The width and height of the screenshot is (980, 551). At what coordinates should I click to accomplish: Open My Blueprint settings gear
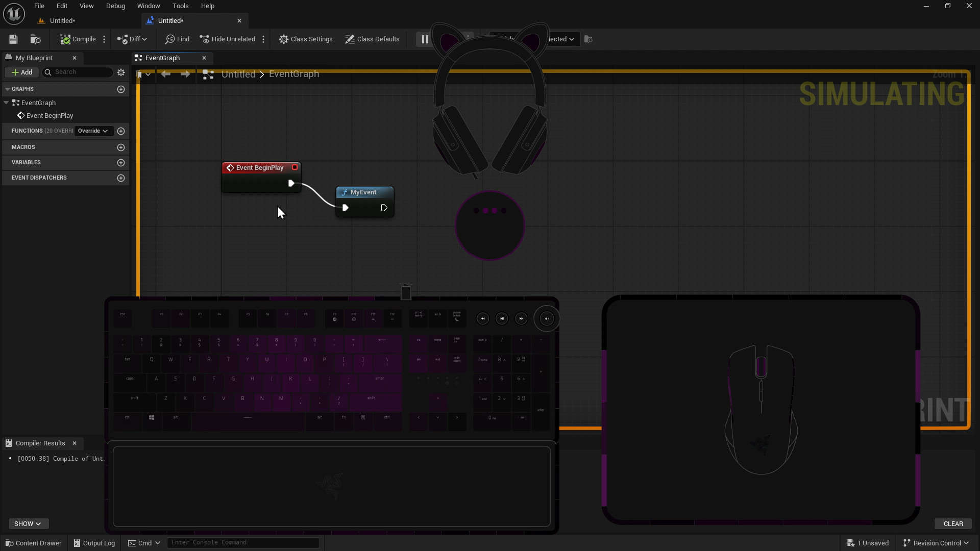click(x=121, y=72)
